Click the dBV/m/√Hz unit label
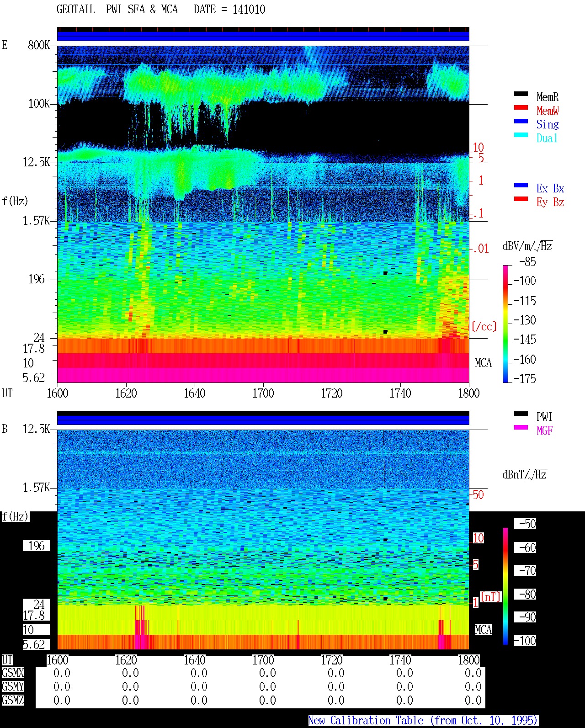The height and width of the screenshot is (728, 585). (x=527, y=246)
